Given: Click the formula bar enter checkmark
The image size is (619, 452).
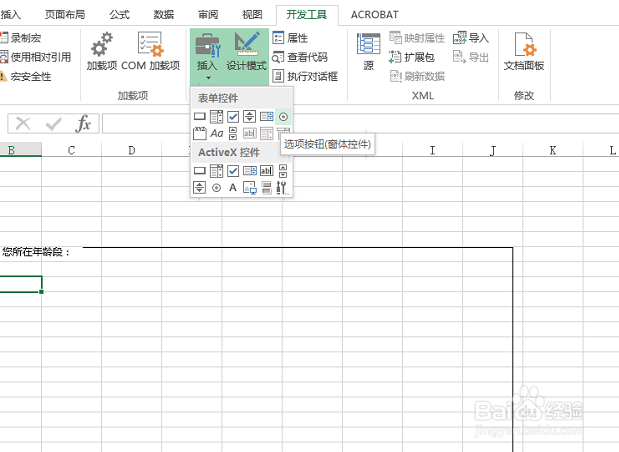Looking at the screenshot, I should 53,124.
